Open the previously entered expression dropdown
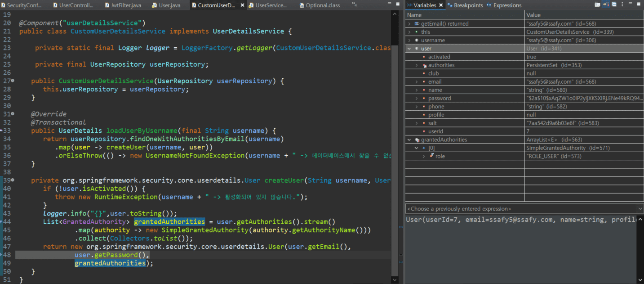 640,209
